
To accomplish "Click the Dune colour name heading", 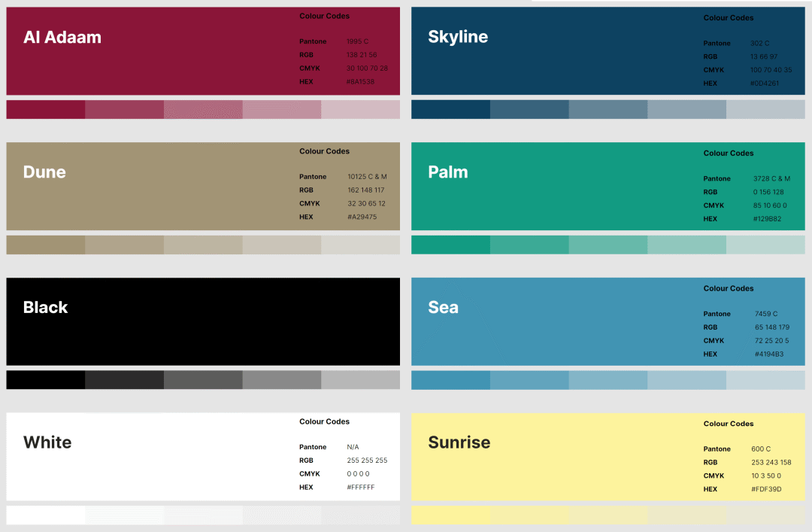I will click(44, 172).
